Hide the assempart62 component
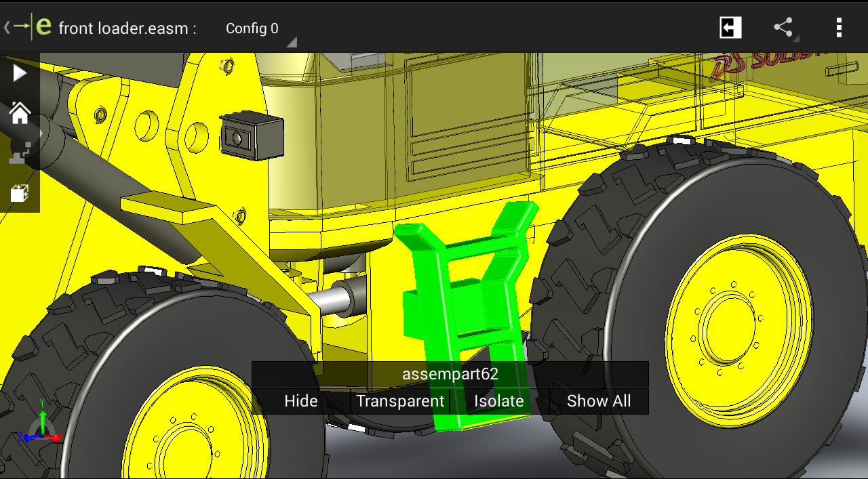Screen dimensions: 868x479 [300, 400]
